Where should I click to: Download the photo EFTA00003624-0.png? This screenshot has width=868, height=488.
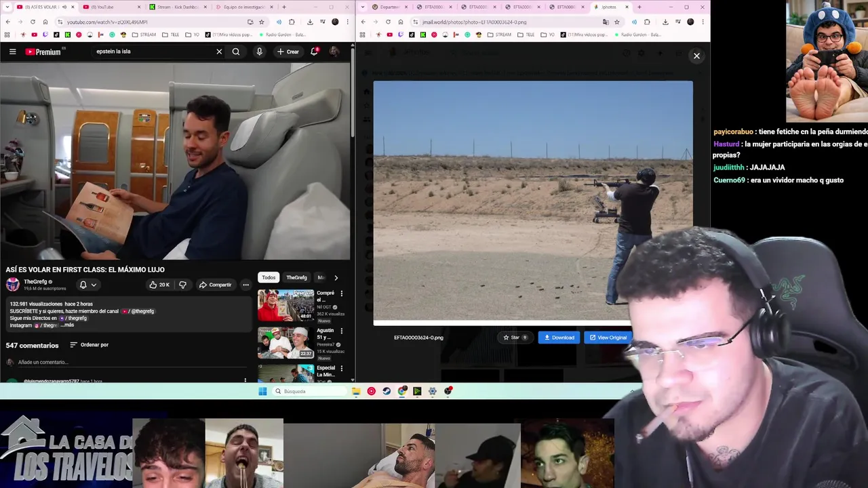[x=559, y=338]
